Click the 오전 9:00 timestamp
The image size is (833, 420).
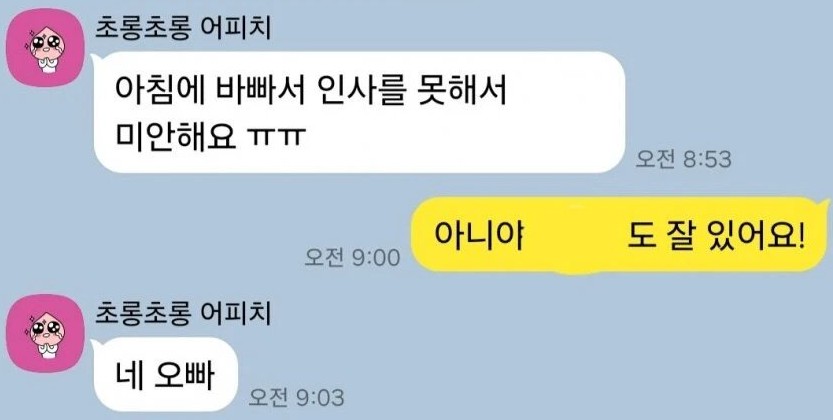pos(352,258)
